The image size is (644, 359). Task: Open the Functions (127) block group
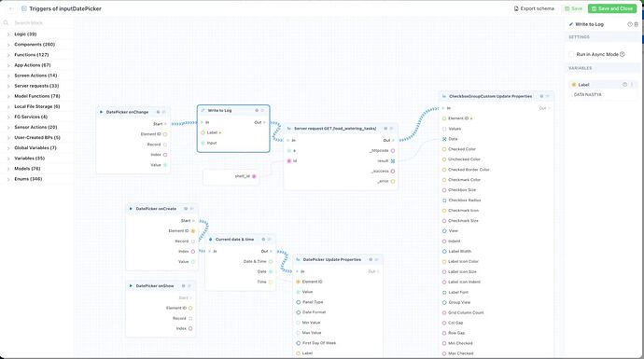pyautogui.click(x=31, y=55)
